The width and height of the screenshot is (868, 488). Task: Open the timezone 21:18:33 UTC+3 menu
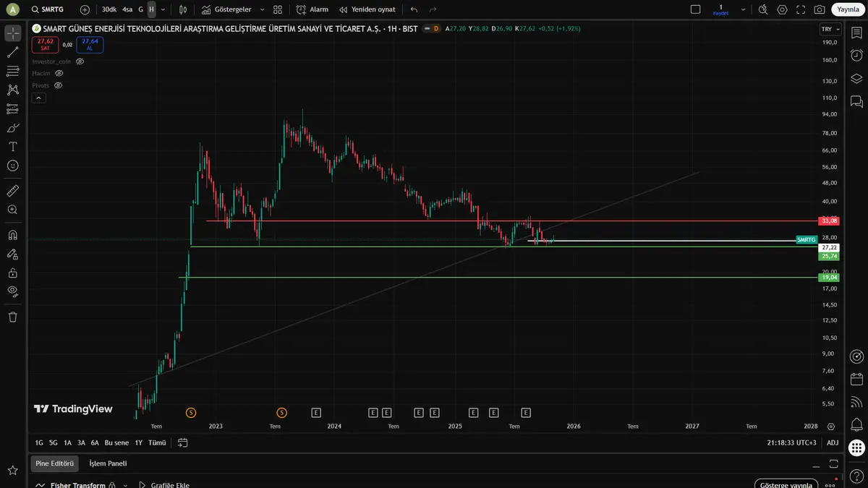pos(792,442)
